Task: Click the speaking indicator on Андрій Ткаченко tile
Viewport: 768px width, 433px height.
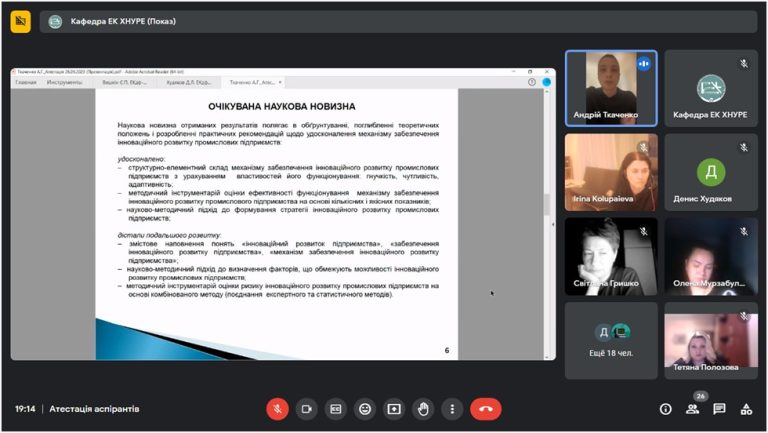Action: (x=644, y=64)
